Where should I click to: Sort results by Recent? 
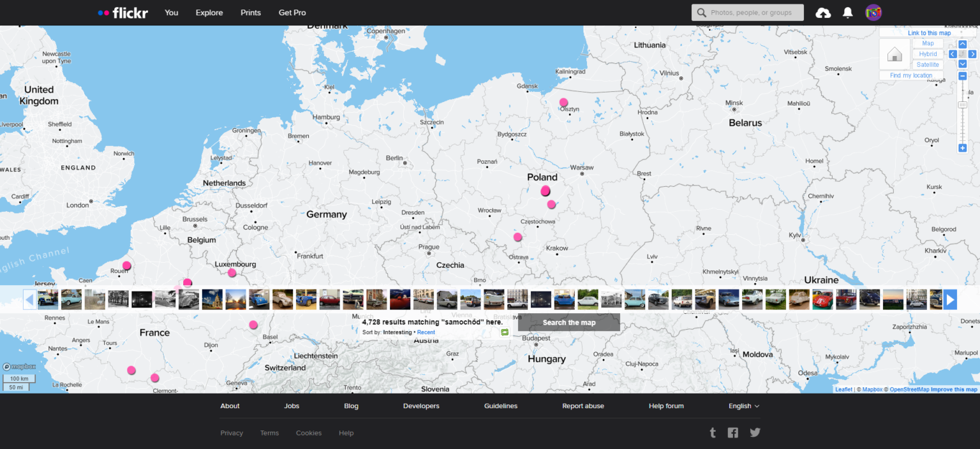tap(426, 332)
